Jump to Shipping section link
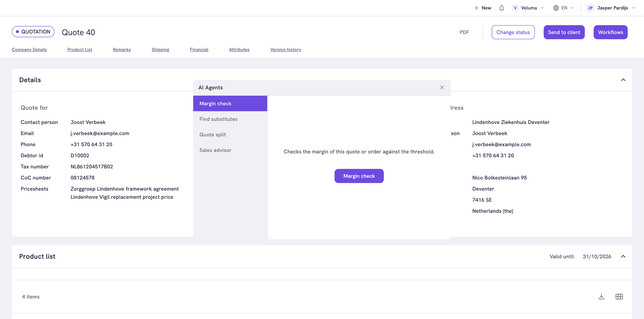Screen dimensions: 644x319 160,50
